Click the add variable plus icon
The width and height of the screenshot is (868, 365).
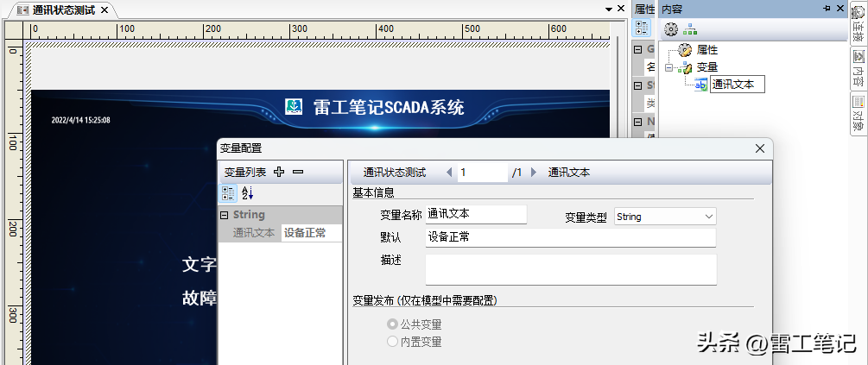(279, 172)
